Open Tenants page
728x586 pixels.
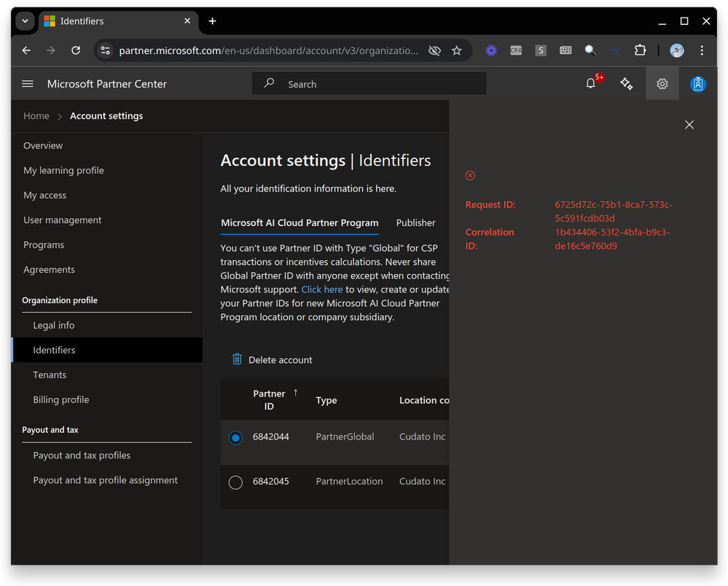point(50,375)
